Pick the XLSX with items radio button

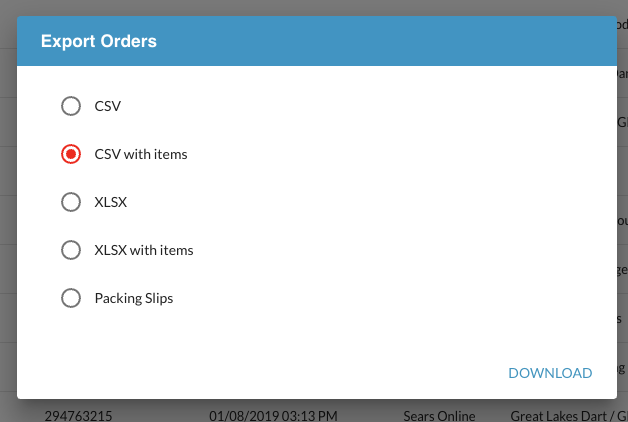pos(71,250)
